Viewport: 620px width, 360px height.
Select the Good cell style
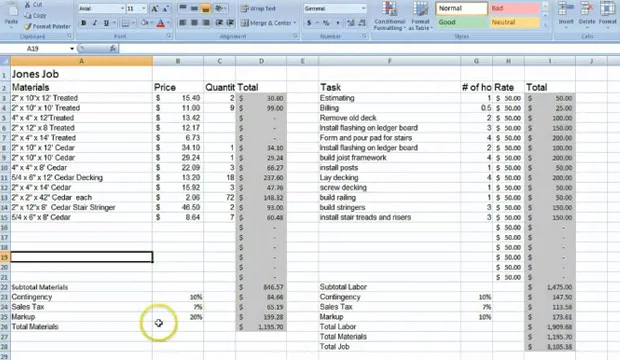coord(461,22)
